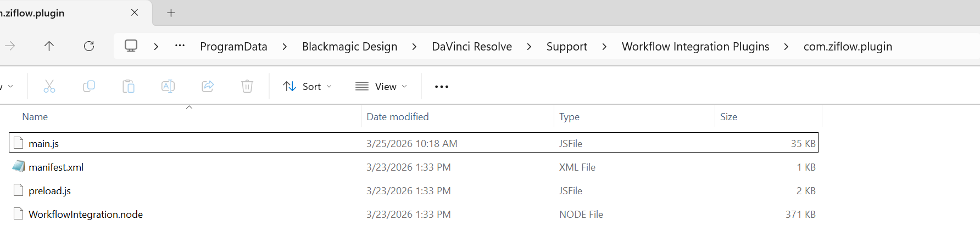This screenshot has width=980, height=231.
Task: Click the main.js file icon
Action: [19, 143]
